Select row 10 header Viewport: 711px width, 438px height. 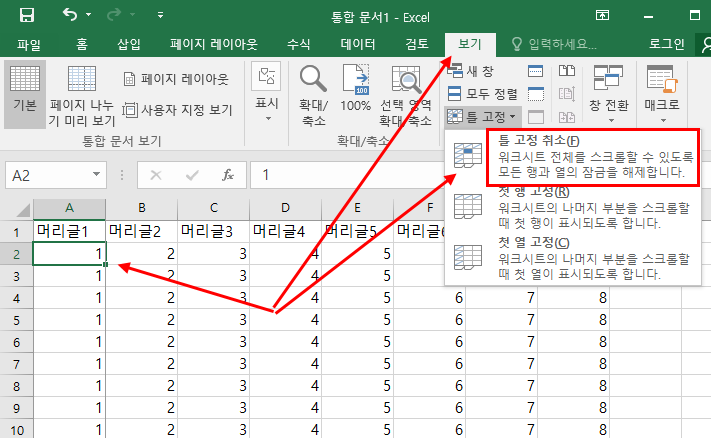(16, 430)
